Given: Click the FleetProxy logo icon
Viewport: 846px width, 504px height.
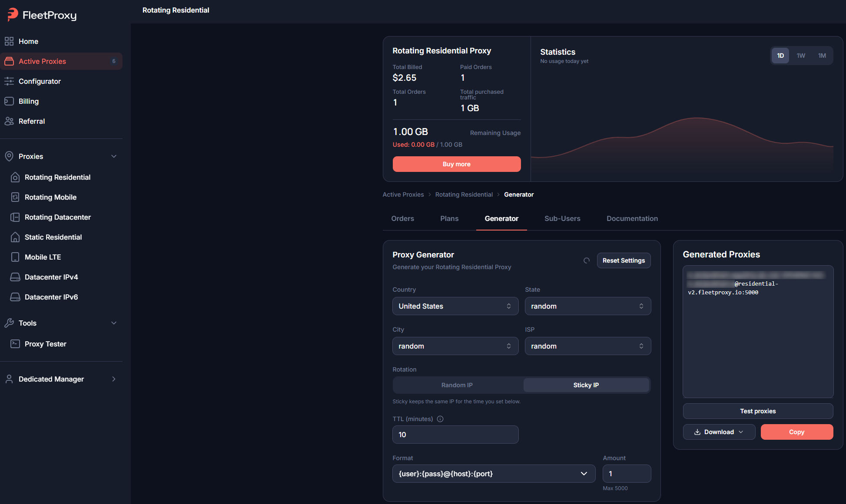Looking at the screenshot, I should [x=13, y=14].
